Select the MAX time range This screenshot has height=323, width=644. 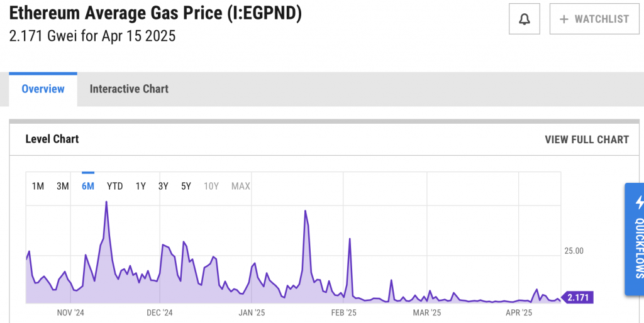241,186
